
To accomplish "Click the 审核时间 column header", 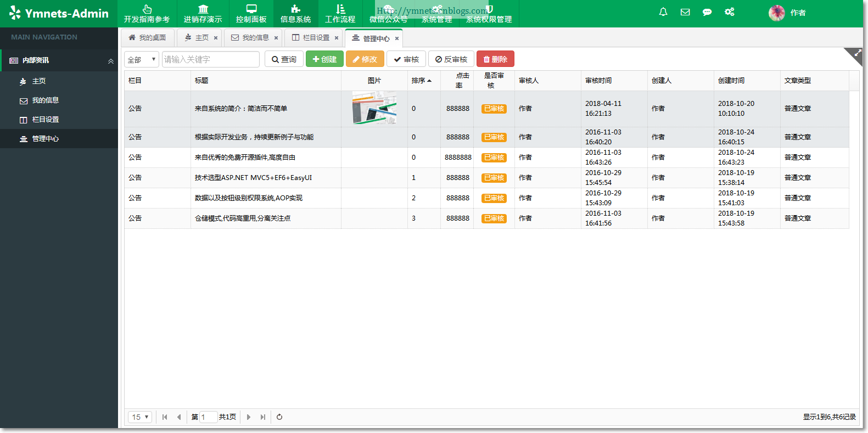I will click(614, 81).
